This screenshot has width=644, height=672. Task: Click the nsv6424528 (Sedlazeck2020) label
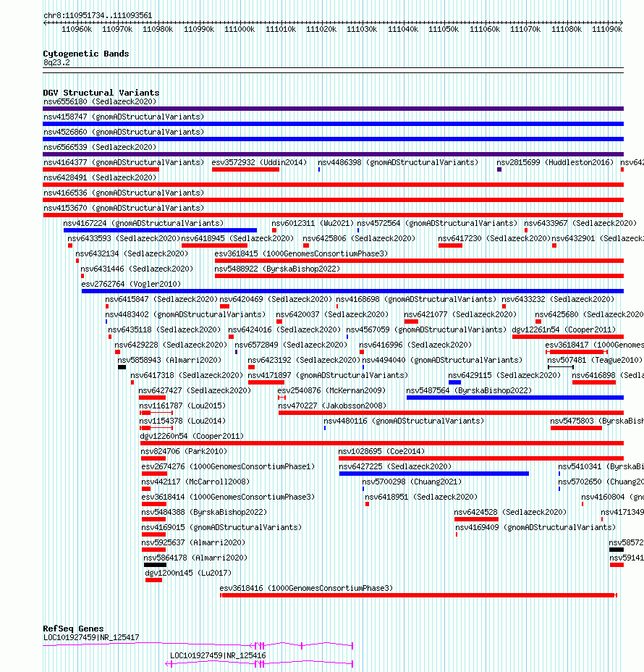pos(510,512)
